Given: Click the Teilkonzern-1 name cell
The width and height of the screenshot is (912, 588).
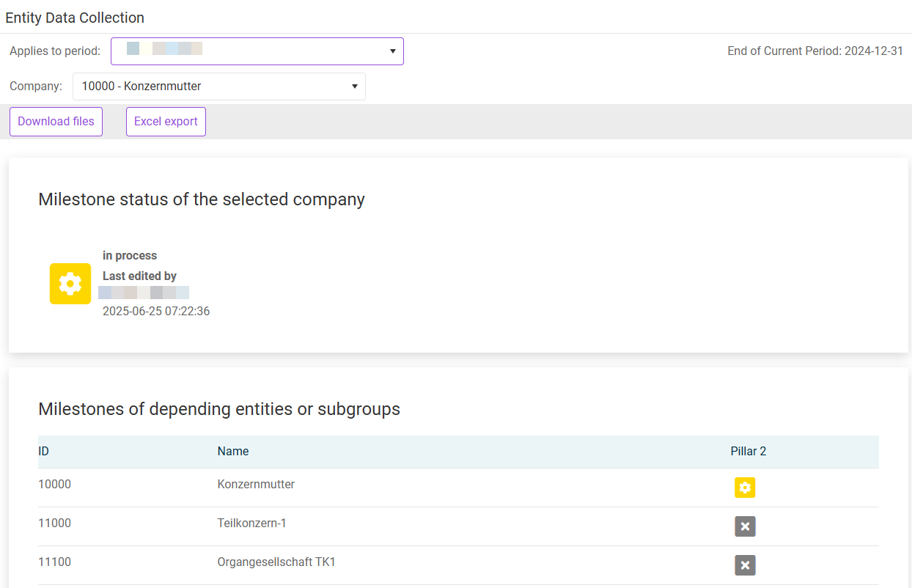Looking at the screenshot, I should point(252,523).
